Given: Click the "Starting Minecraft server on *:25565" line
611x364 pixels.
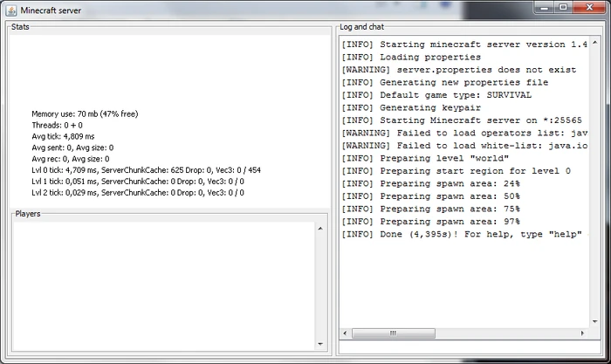Looking at the screenshot, I should tap(462, 120).
